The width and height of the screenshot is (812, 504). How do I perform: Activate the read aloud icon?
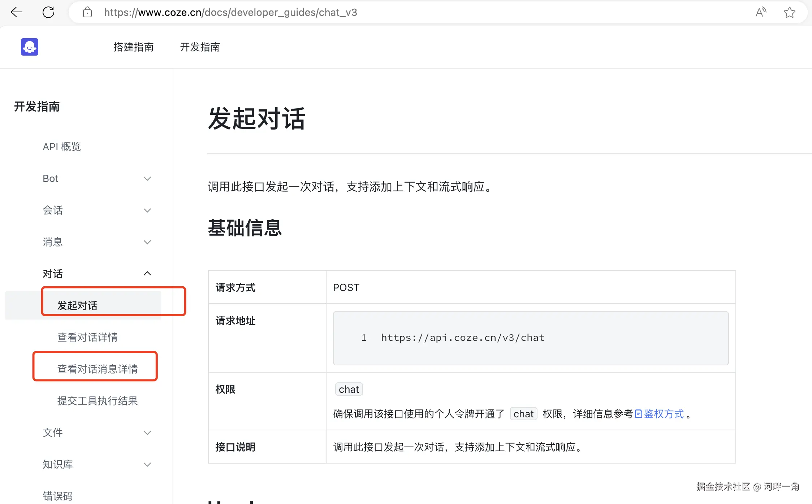(761, 12)
